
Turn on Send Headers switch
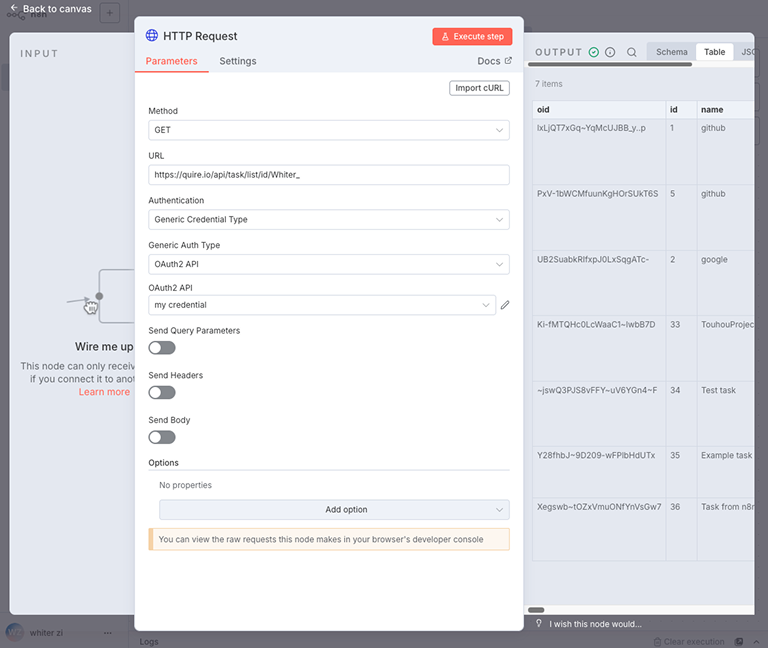(162, 393)
